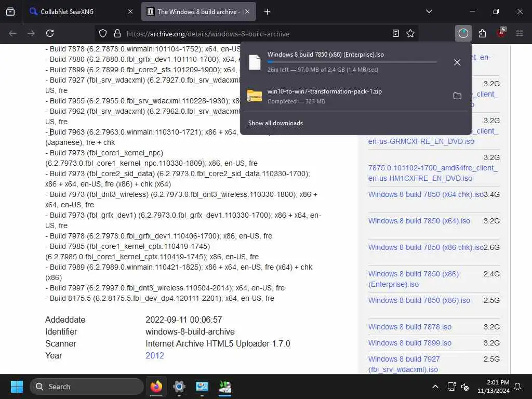The width and height of the screenshot is (532, 399).
Task: Click the address bar URL field
Action: coord(256,34)
